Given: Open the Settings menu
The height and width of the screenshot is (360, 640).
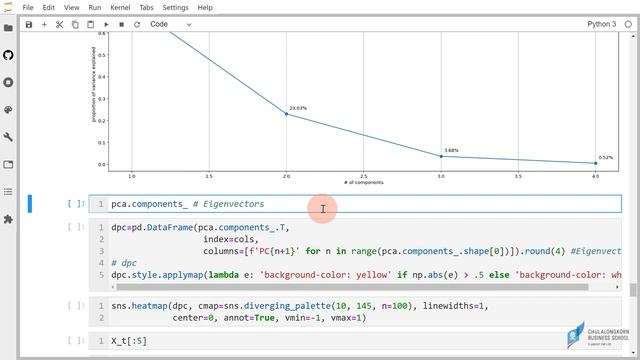Looking at the screenshot, I should tap(175, 7).
